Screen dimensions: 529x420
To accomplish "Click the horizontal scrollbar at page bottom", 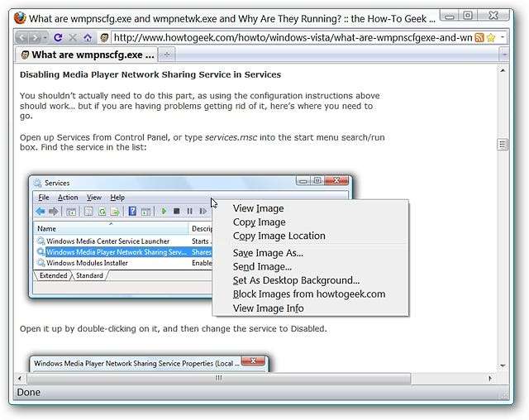I will [218, 378].
